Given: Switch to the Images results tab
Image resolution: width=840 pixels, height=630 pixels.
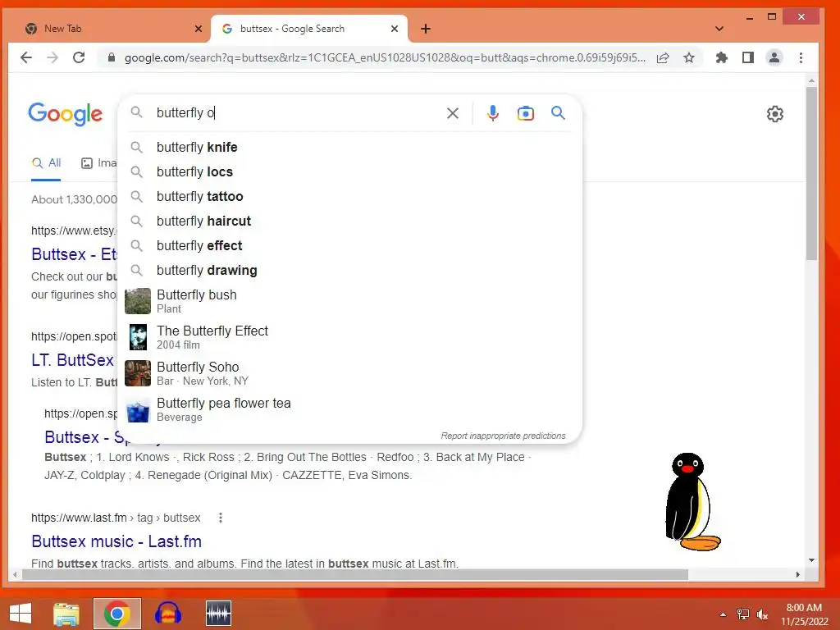Looking at the screenshot, I should (x=99, y=163).
